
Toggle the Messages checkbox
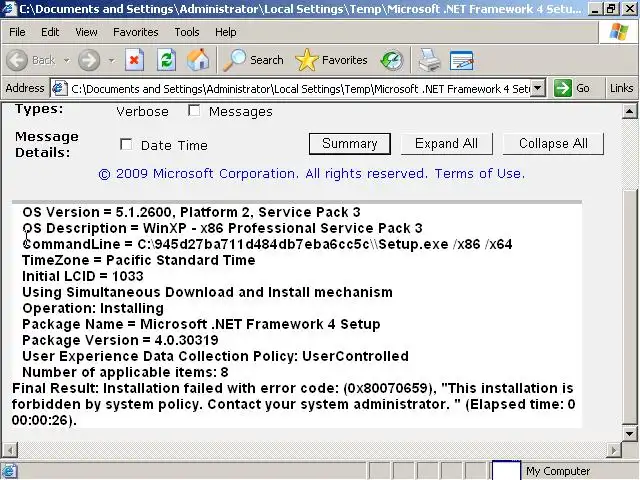194,111
